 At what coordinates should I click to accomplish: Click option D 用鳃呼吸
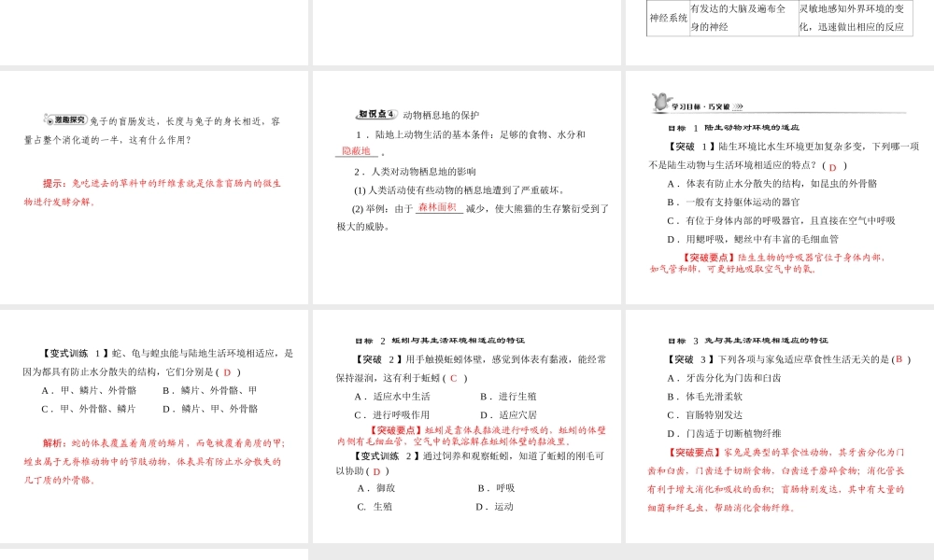click(752, 239)
